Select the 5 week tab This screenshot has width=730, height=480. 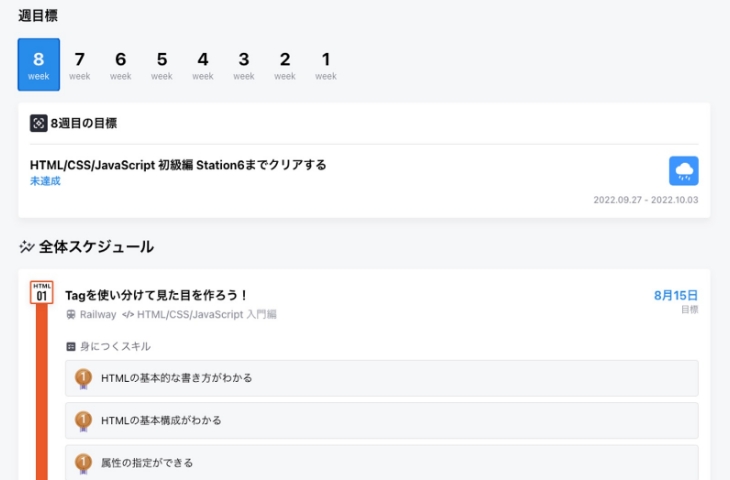(x=162, y=64)
